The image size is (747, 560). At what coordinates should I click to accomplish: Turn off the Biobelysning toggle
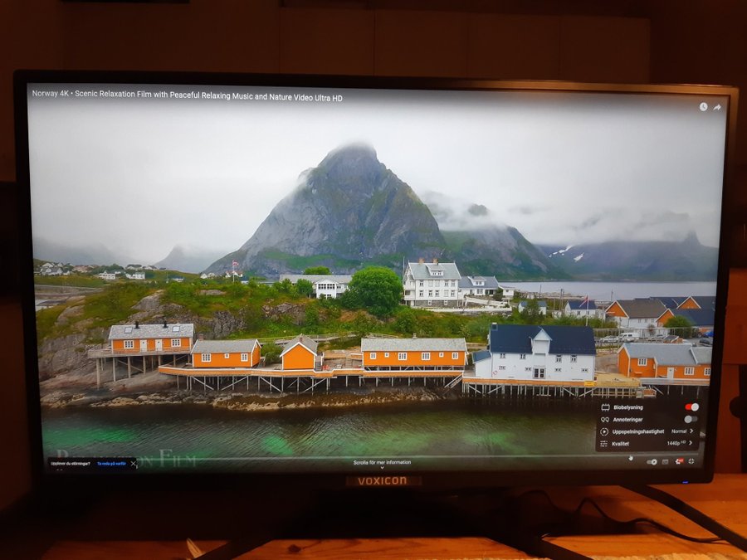point(691,407)
